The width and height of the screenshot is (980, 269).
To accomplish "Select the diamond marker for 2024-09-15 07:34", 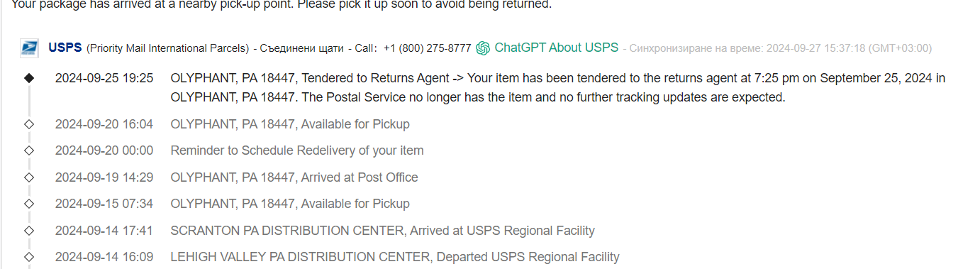I will [29, 204].
